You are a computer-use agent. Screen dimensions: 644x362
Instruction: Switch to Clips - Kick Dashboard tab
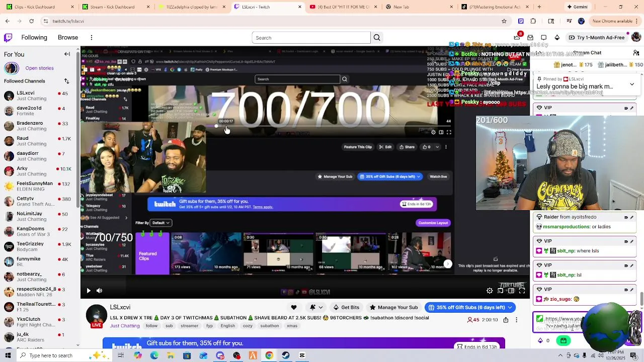[40, 7]
